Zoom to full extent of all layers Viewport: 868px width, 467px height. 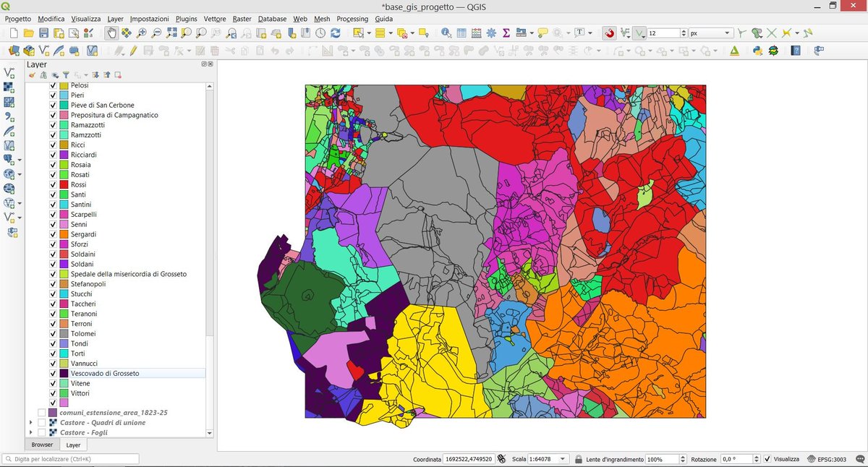171,33
